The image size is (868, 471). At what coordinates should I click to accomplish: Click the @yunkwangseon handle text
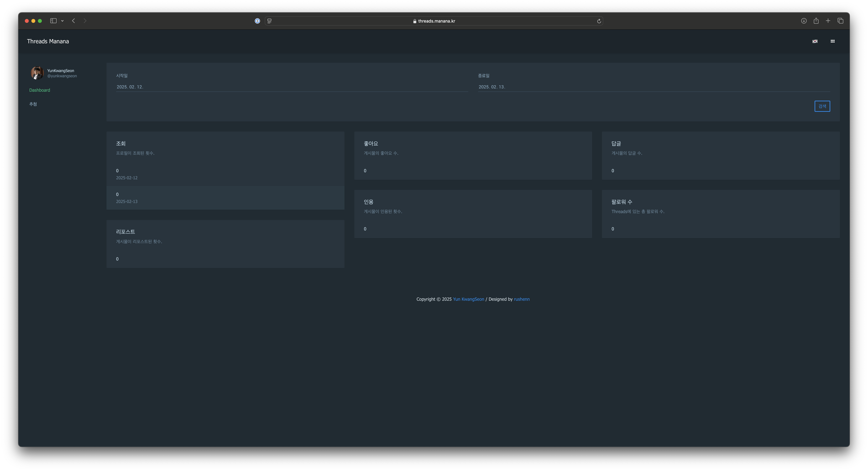62,76
